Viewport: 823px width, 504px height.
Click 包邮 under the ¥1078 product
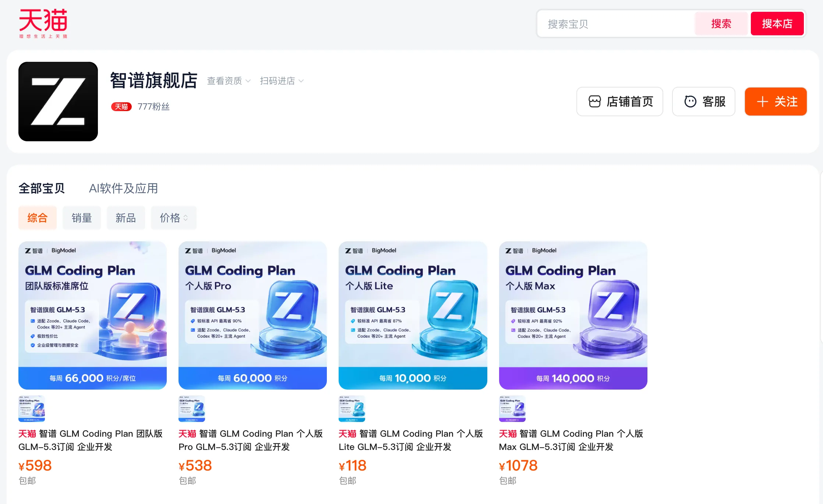point(508,481)
